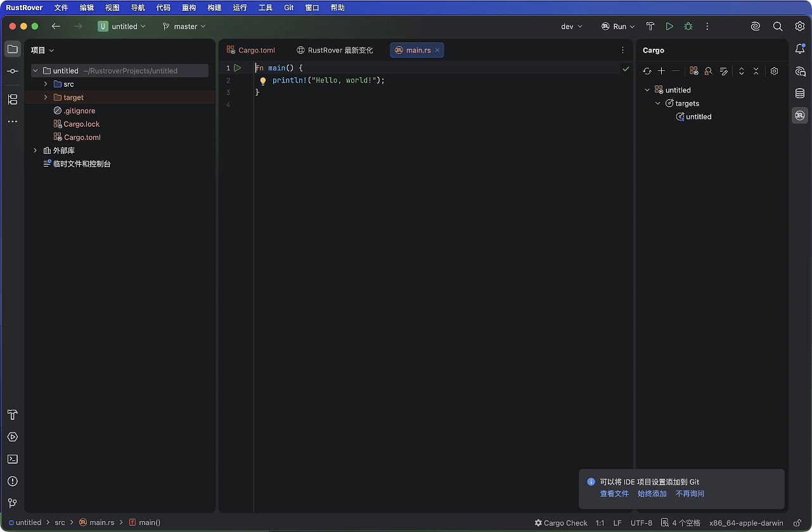Toggle the Project tool window folder button
Viewport: 812px width, 532px height.
tap(12, 49)
